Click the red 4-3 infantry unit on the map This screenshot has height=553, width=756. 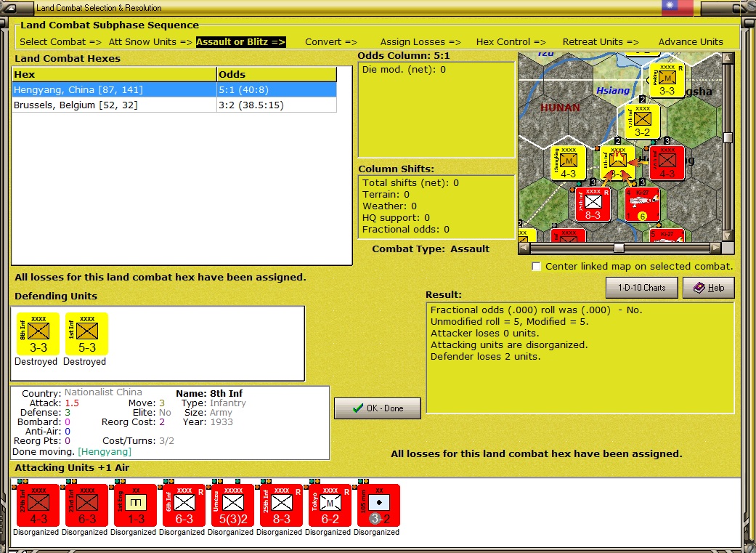[x=667, y=163]
